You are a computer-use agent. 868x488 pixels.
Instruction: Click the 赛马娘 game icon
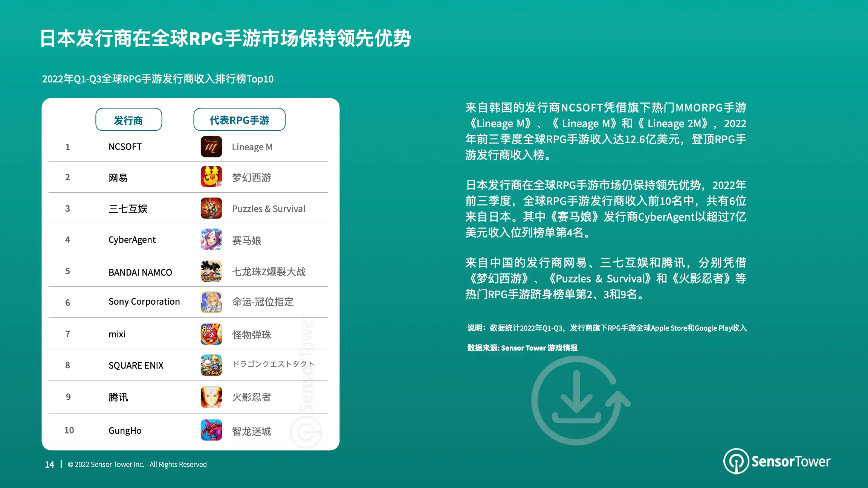(x=211, y=239)
